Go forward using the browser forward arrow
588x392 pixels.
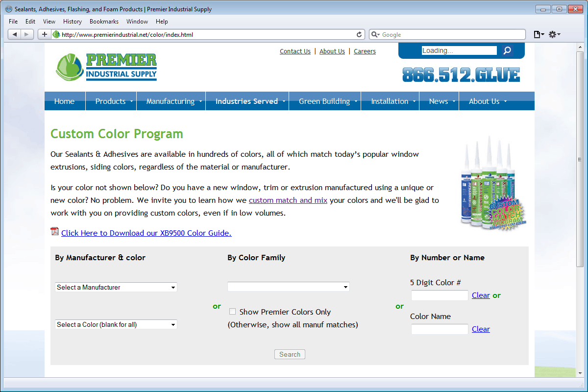pos(27,34)
